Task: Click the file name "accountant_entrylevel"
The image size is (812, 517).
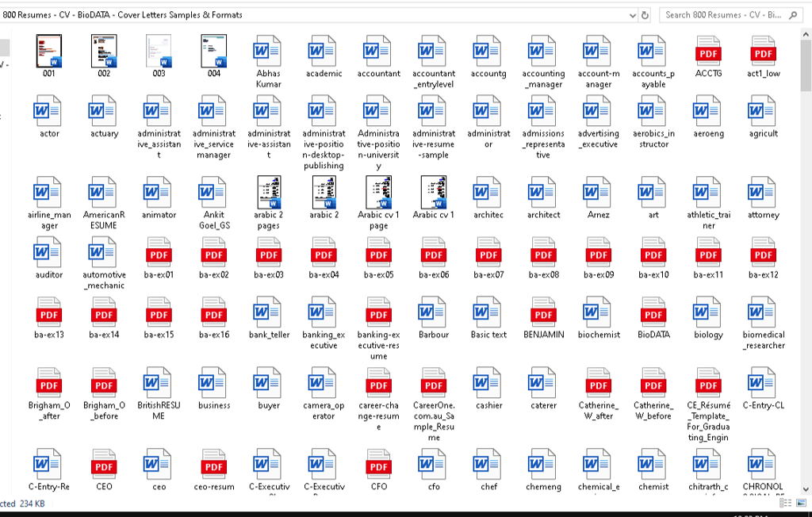Action: coord(434,79)
